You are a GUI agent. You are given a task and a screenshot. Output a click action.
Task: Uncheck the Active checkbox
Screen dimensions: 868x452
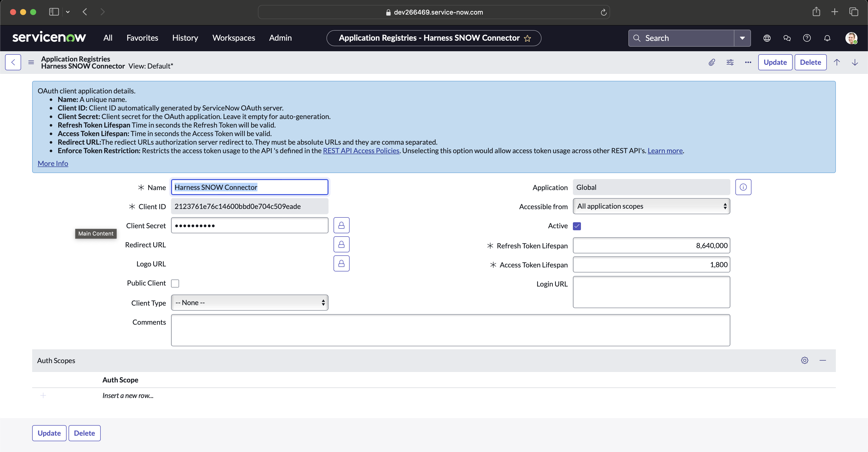pos(577,226)
